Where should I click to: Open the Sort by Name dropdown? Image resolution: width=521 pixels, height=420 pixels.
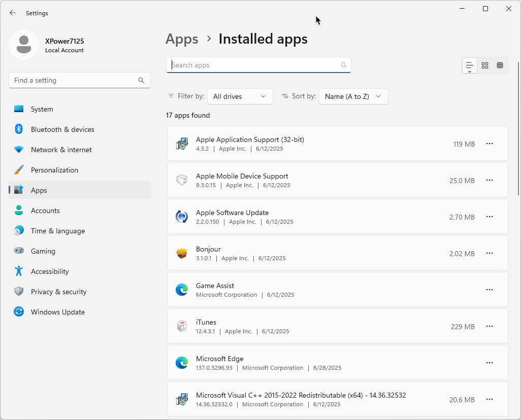click(x=353, y=96)
